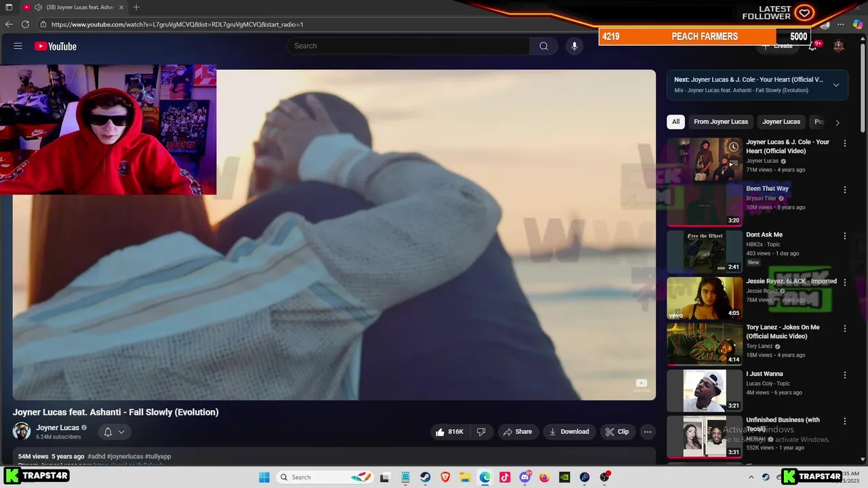Play Jessie Reyez Imported thumbnail

click(x=705, y=298)
